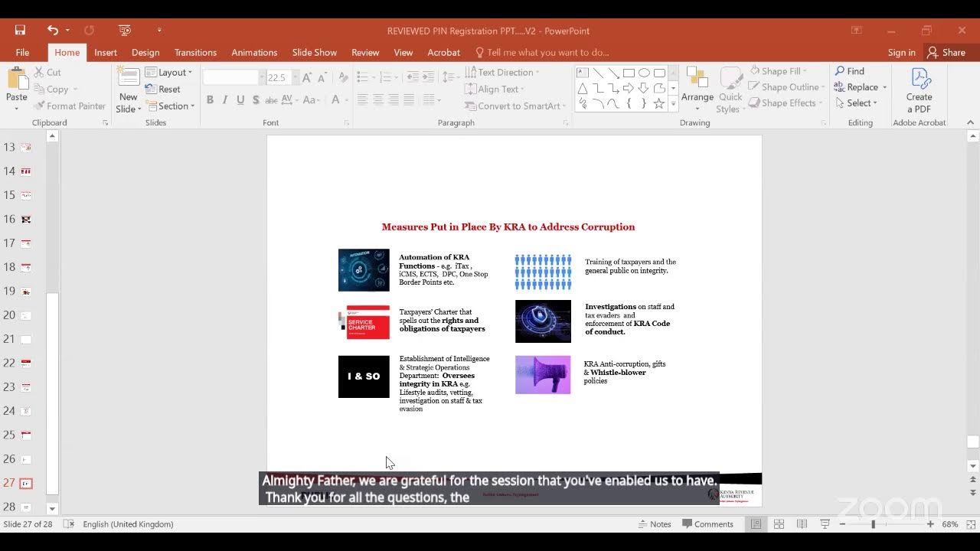Image resolution: width=980 pixels, height=551 pixels.
Task: Select slide 28 thumbnail
Action: pyautogui.click(x=26, y=507)
